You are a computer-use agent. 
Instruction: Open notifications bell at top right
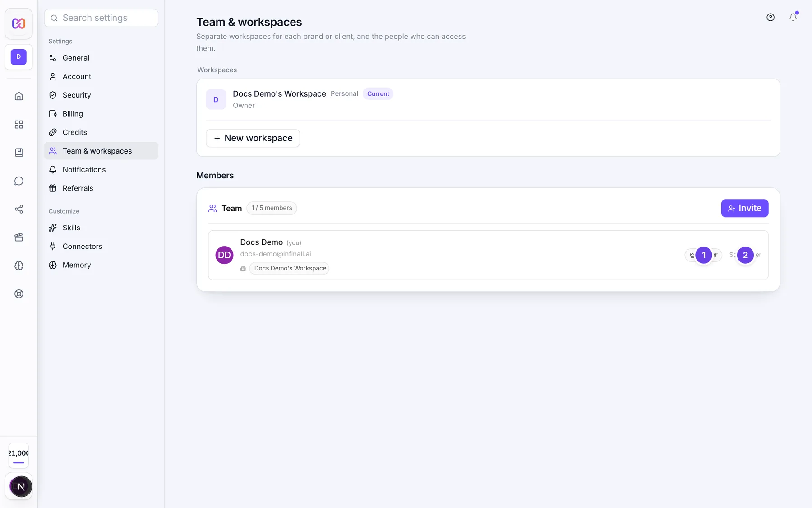793,17
